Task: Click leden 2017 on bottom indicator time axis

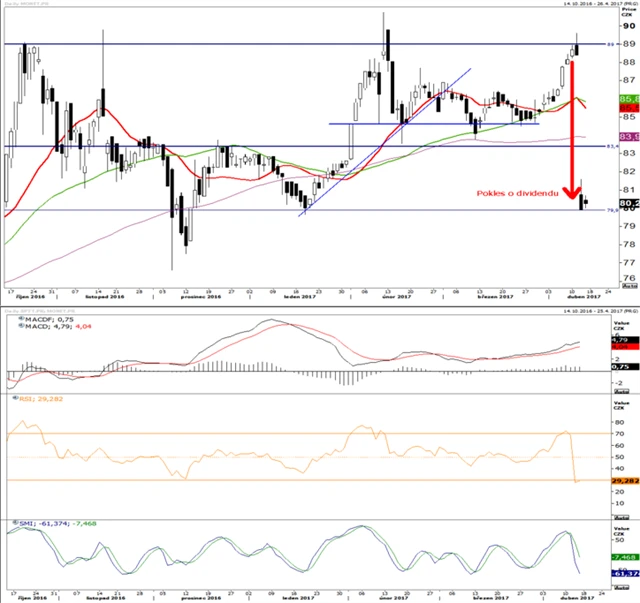Action: coord(298,598)
